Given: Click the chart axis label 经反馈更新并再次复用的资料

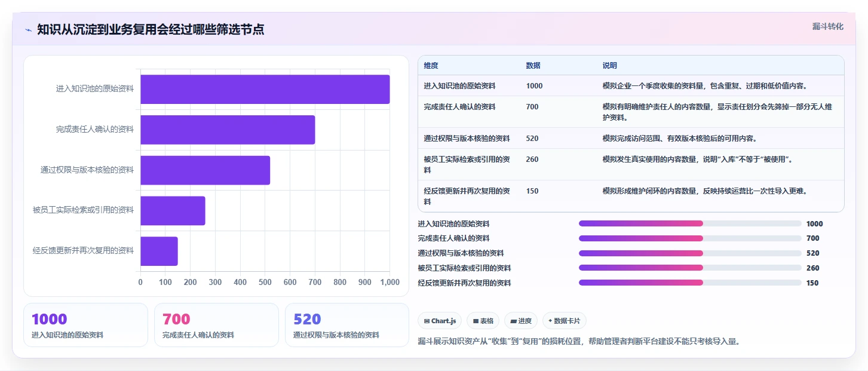Looking at the screenshot, I should (x=83, y=251).
